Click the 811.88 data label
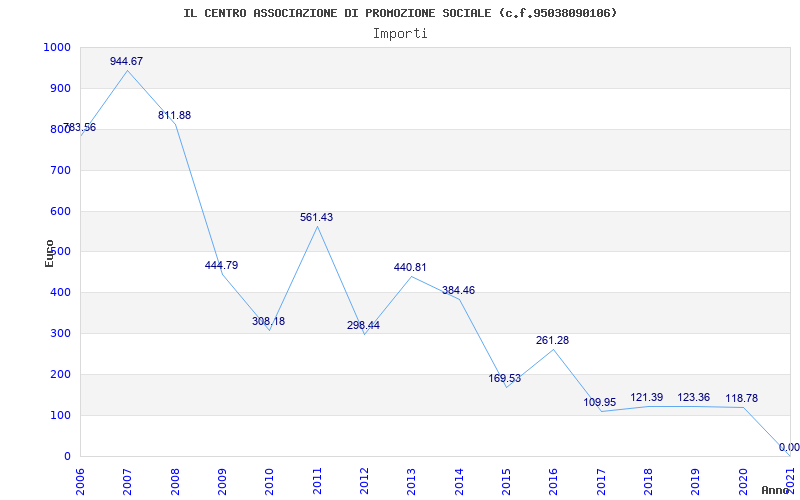800x500 pixels. tap(174, 115)
